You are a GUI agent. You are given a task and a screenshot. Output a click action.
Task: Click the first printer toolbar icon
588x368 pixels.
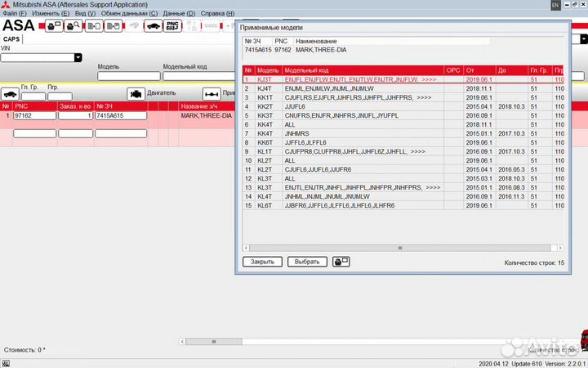(53, 26)
